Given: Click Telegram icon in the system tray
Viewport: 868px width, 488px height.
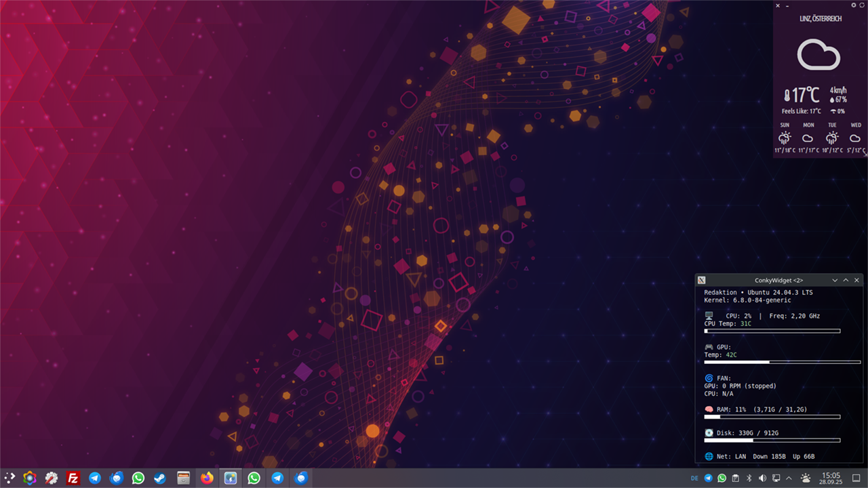Looking at the screenshot, I should pyautogui.click(x=709, y=478).
